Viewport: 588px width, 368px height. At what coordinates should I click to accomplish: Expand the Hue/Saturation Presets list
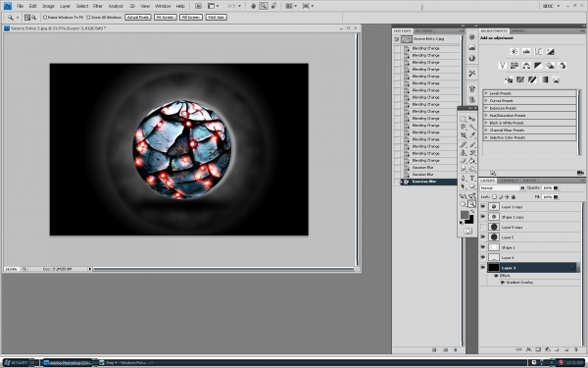486,115
